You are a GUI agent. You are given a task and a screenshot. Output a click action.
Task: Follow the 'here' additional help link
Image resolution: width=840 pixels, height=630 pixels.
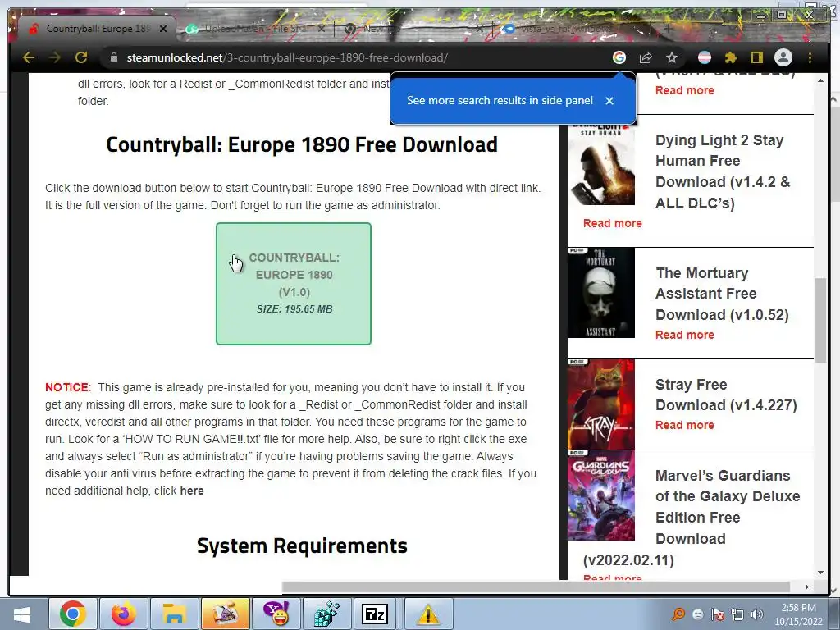[x=192, y=491]
